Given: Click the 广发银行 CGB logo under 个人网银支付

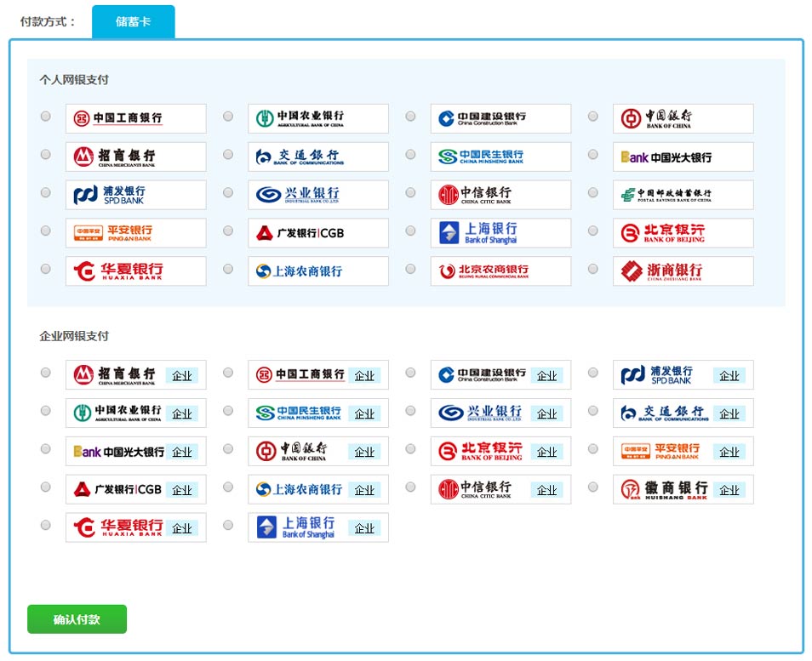Looking at the screenshot, I should coord(318,233).
